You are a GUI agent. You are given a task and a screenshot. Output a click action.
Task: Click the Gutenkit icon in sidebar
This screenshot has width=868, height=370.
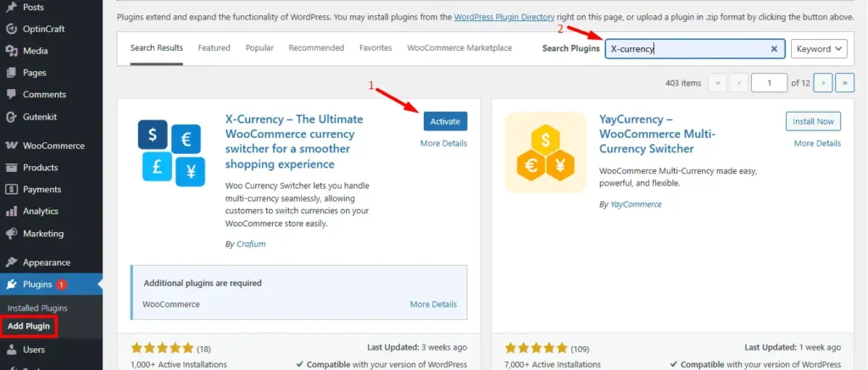tap(11, 117)
